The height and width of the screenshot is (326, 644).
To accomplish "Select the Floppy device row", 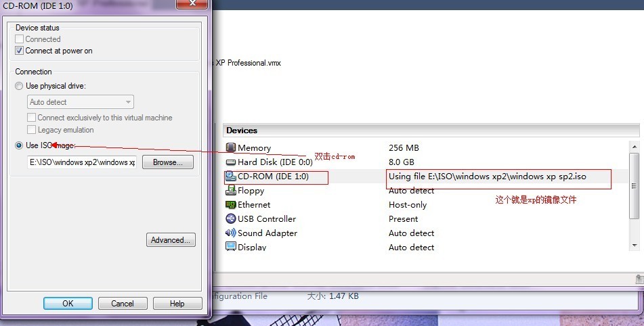I will [x=251, y=191].
